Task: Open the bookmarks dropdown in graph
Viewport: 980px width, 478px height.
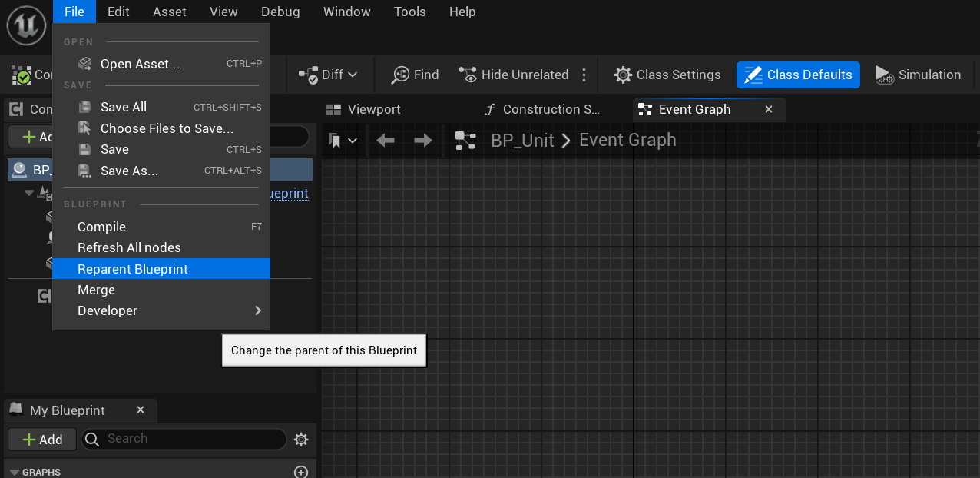Action: (x=343, y=141)
